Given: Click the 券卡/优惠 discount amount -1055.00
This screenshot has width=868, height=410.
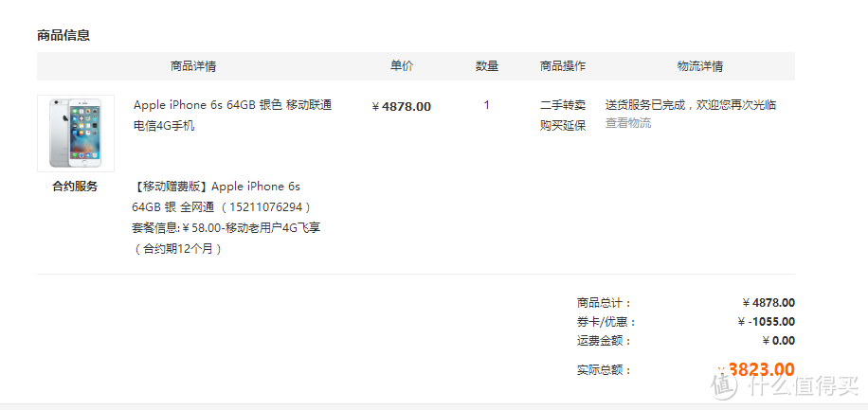Looking at the screenshot, I should tap(766, 322).
